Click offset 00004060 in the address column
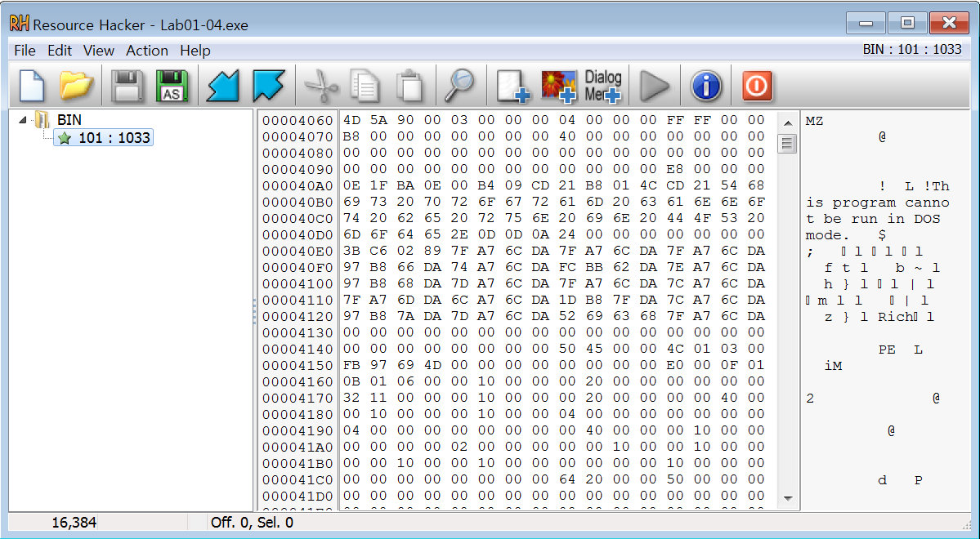Viewport: 980px width, 539px height. point(298,120)
